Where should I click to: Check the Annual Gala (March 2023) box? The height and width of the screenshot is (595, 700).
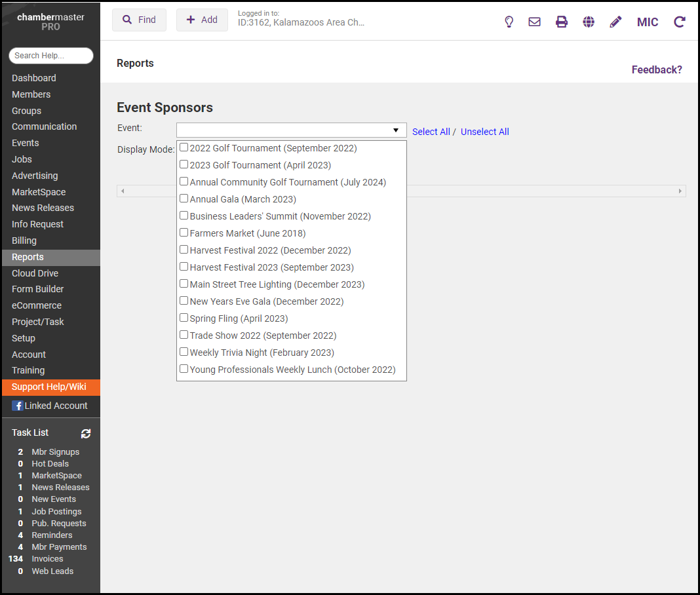pos(184,199)
